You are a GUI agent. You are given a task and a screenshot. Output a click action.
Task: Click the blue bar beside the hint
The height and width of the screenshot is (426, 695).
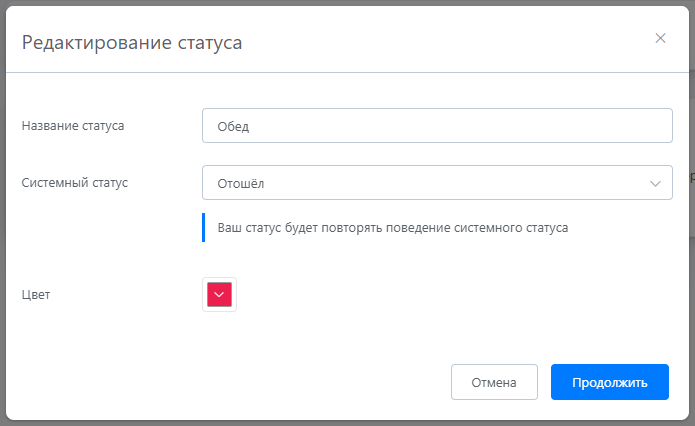[203, 228]
